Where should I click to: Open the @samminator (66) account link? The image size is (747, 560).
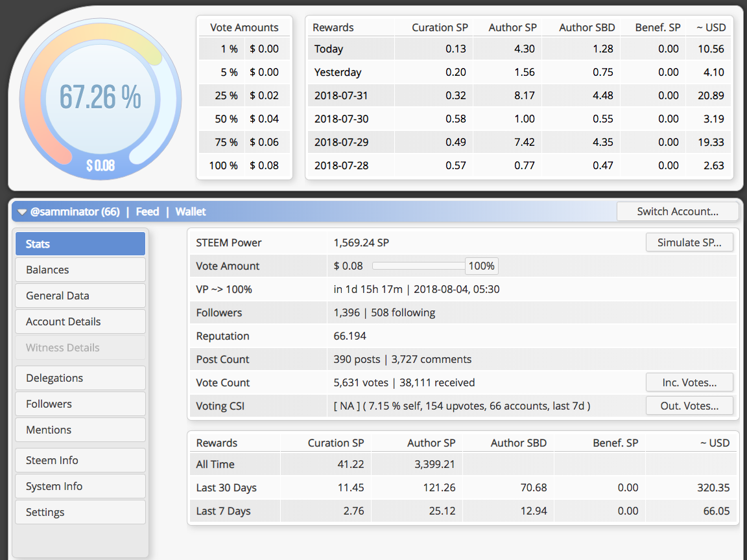(x=75, y=211)
